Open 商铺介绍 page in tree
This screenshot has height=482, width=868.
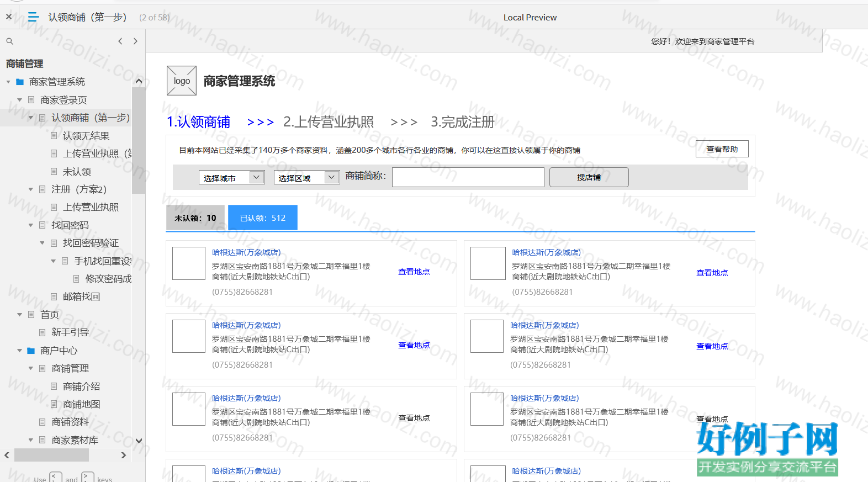click(81, 386)
